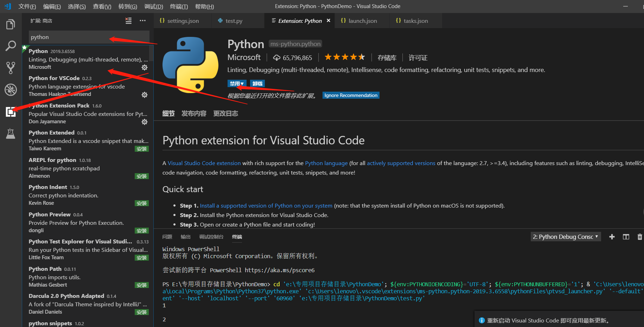644x327 pixels.
Task: Open the Python language link
Action: pyautogui.click(x=326, y=163)
